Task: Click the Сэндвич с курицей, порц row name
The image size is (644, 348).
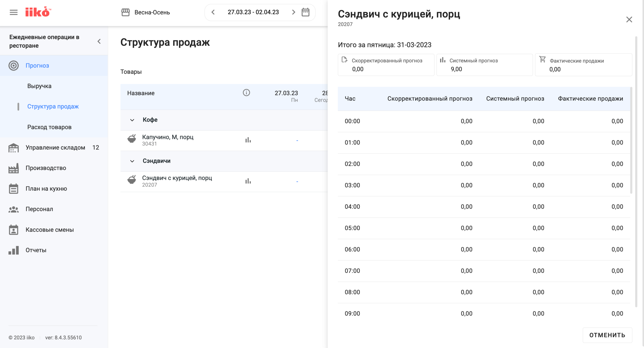Action: point(177,178)
